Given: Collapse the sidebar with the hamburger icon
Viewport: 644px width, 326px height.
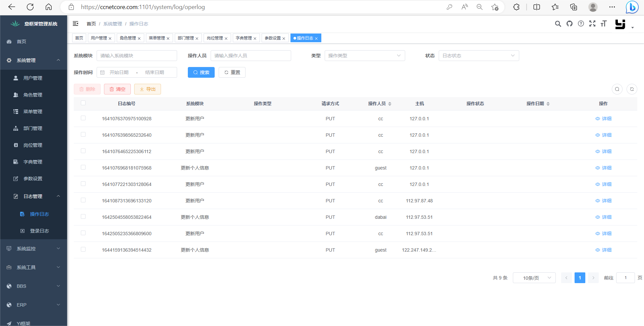Looking at the screenshot, I should (x=75, y=23).
